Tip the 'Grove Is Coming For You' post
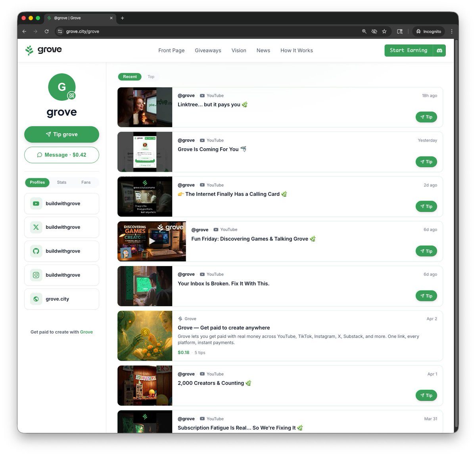Image resolution: width=476 pixels, height=456 pixels. pos(426,162)
